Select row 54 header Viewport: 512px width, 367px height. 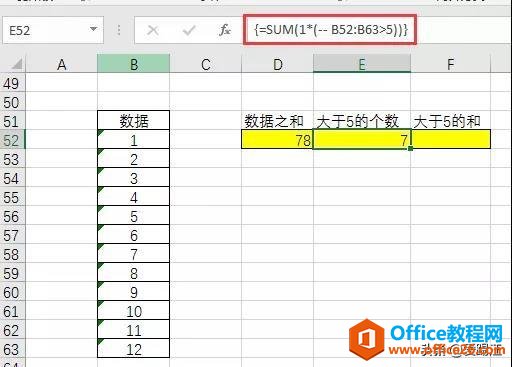click(x=12, y=178)
